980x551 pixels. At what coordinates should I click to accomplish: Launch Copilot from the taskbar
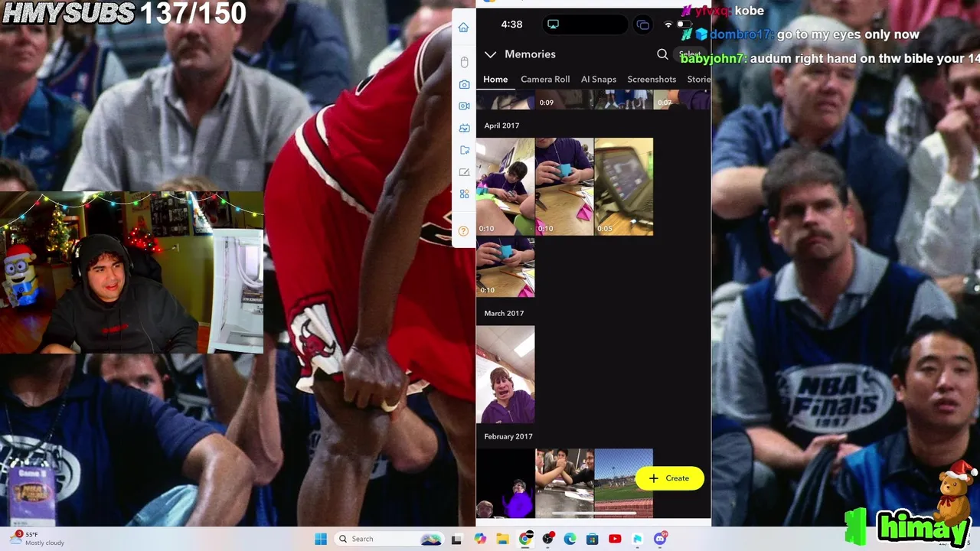(480, 539)
